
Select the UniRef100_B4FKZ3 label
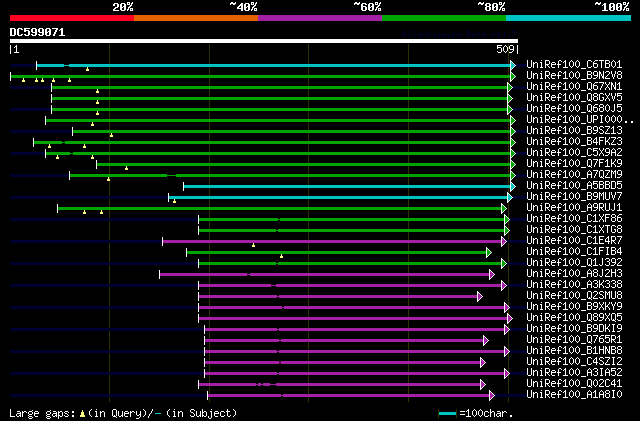pyautogui.click(x=574, y=142)
